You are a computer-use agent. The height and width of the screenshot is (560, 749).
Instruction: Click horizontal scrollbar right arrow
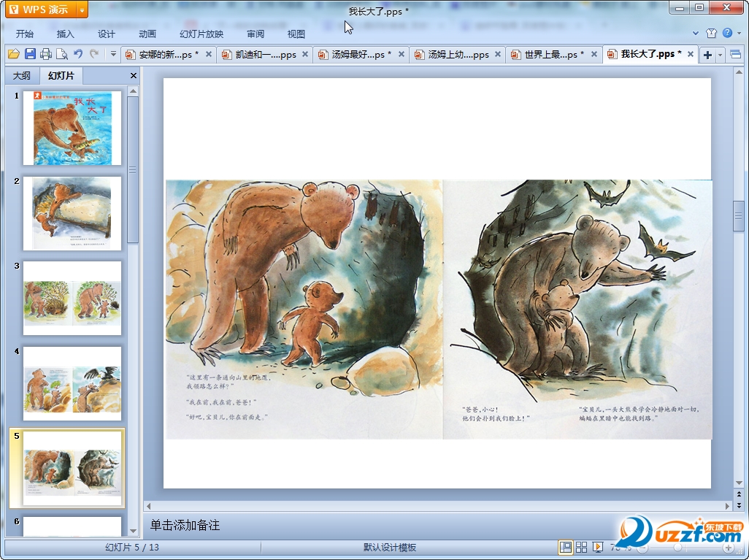(x=727, y=505)
